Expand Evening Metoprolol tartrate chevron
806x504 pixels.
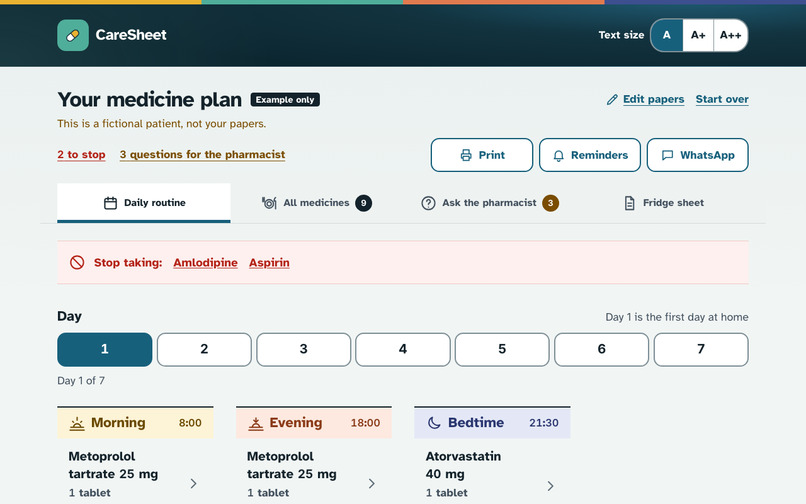click(x=372, y=483)
